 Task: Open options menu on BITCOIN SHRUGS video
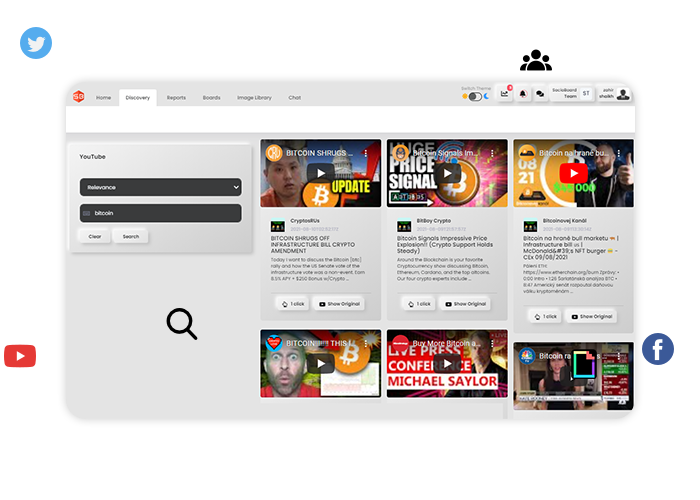[366, 153]
